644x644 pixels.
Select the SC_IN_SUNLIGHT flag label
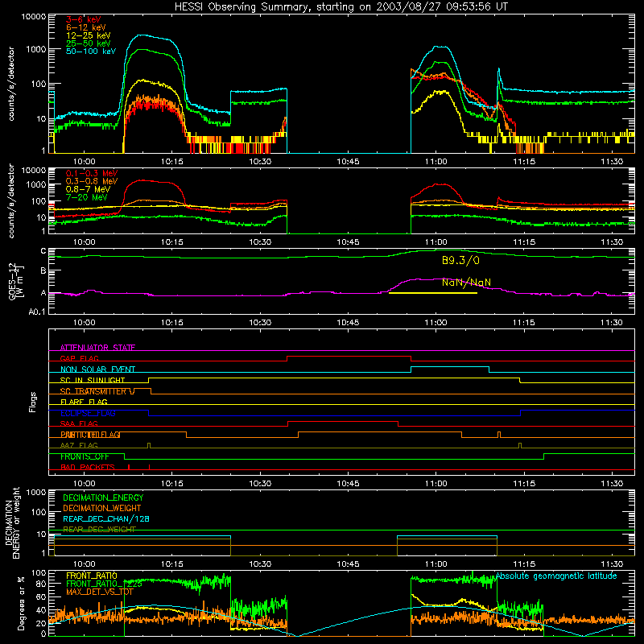[93, 380]
